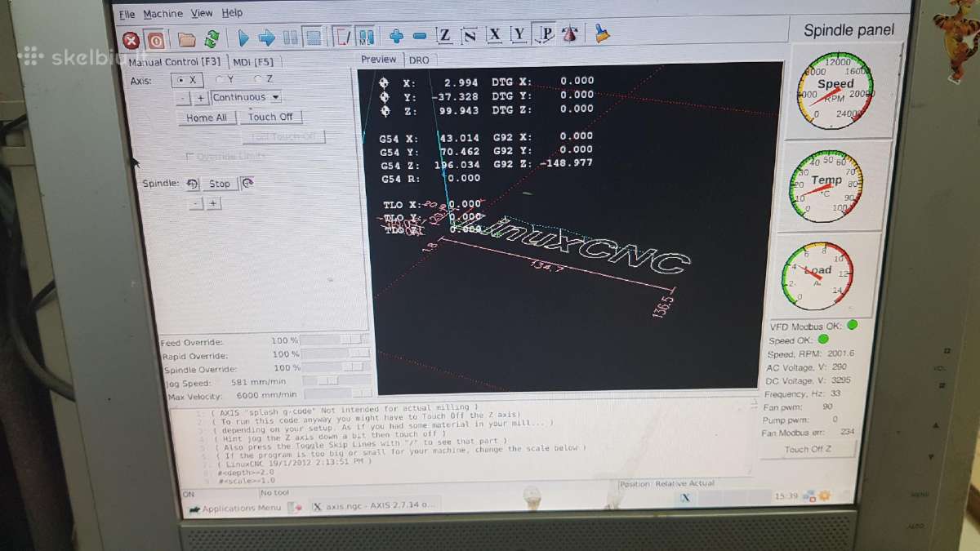The height and width of the screenshot is (551, 980).
Task: Toggle Skip Lines with slash icon
Action: point(343,37)
